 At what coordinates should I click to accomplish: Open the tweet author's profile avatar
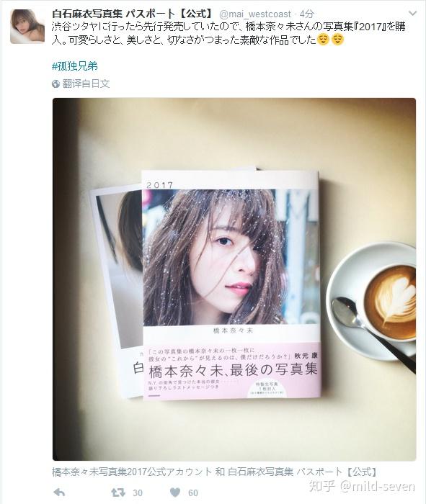click(27, 27)
